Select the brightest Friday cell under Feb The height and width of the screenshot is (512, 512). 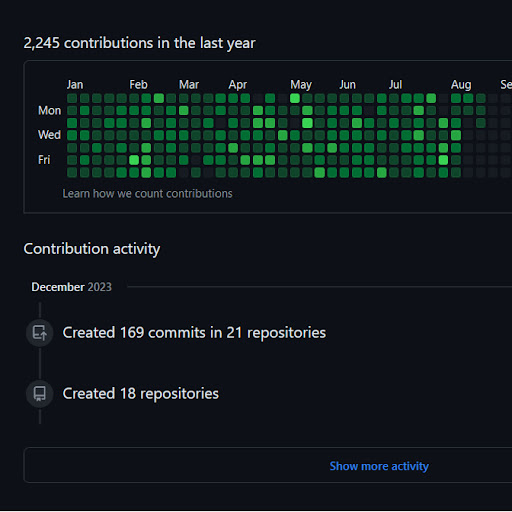click(x=134, y=160)
